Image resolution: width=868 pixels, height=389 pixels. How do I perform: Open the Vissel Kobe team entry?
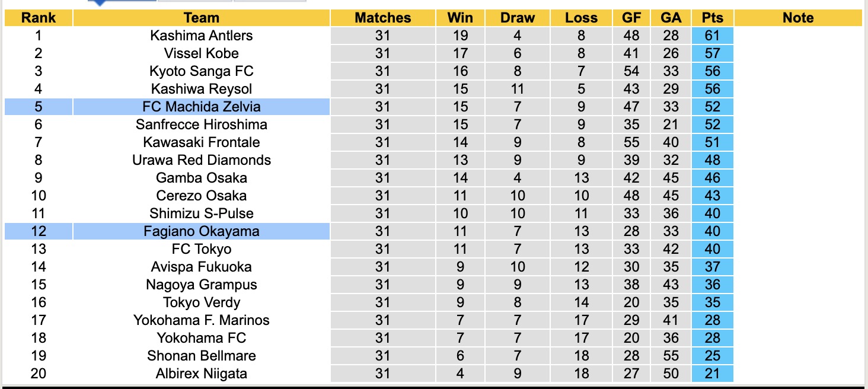click(202, 53)
